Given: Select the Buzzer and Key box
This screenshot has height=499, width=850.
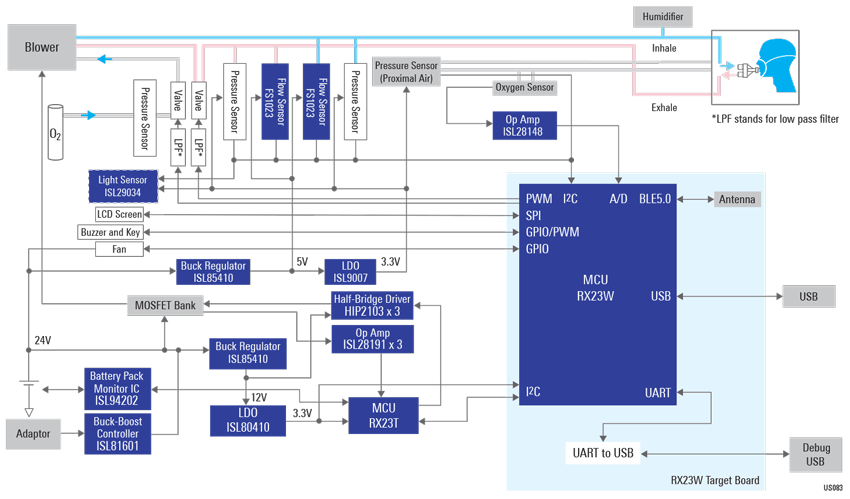Looking at the screenshot, I should (x=111, y=232).
